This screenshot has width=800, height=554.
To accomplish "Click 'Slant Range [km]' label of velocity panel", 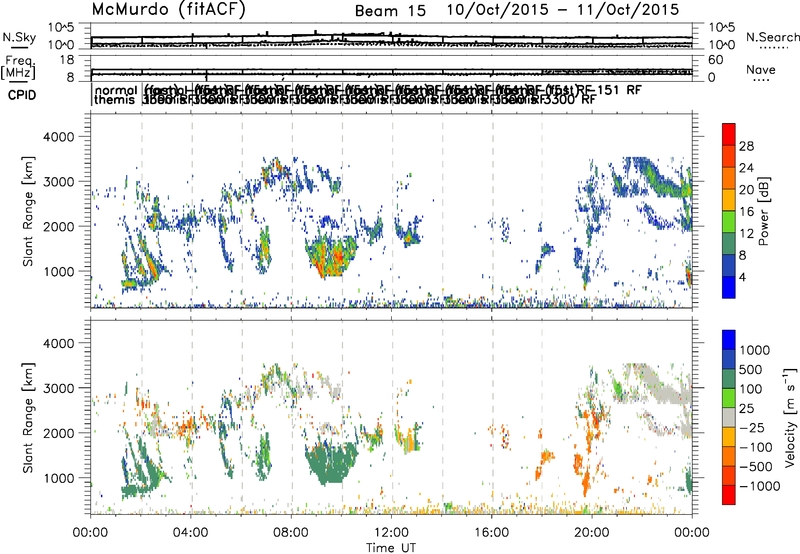I will pos(28,417).
